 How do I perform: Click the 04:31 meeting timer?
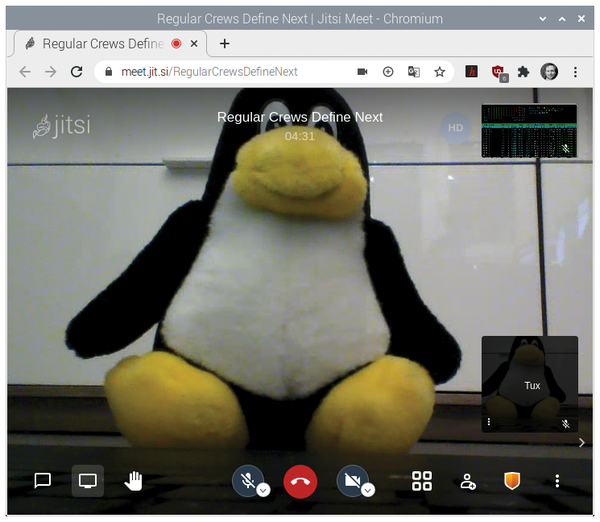click(300, 136)
